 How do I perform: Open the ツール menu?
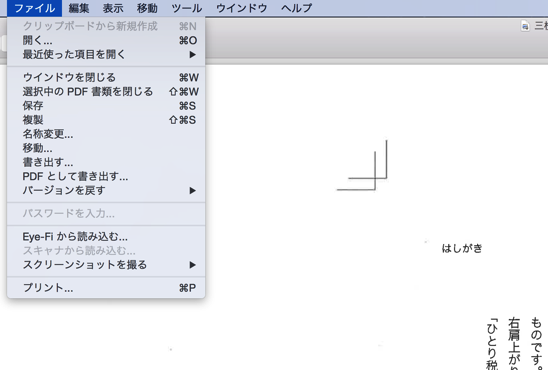[187, 8]
